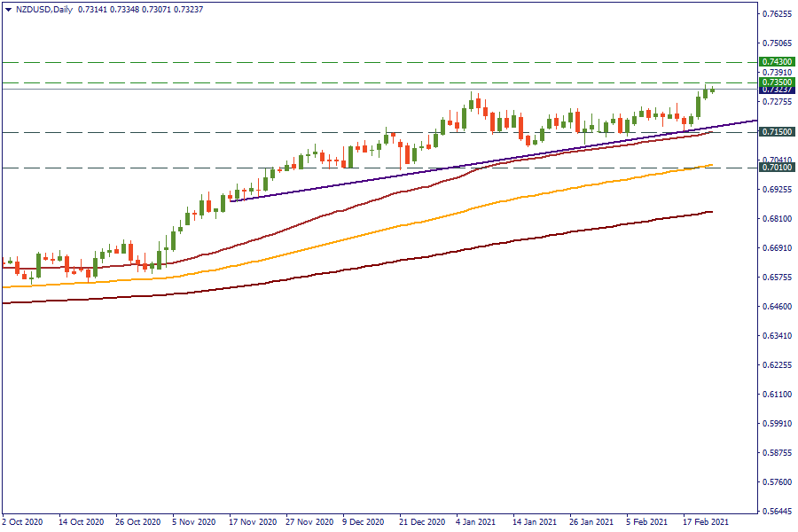The height and width of the screenshot is (532, 798).
Task: Click the 0.76255 value on price axis
Action: (x=777, y=14)
